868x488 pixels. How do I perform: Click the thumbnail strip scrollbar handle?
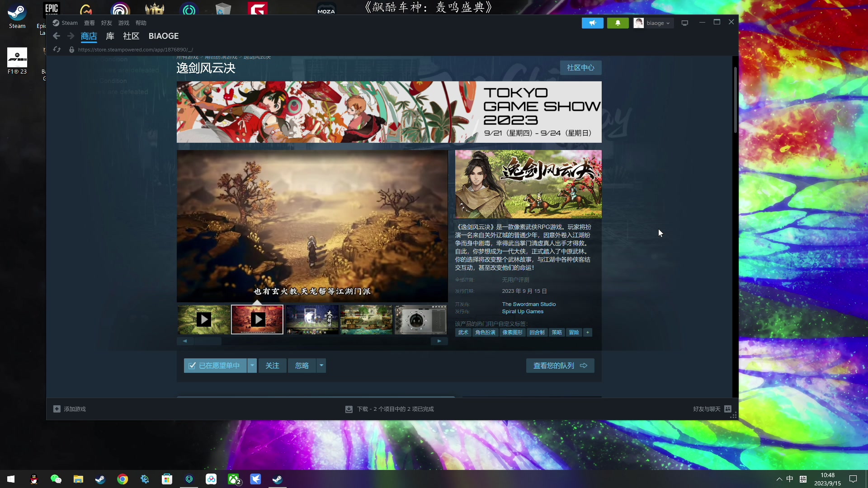(x=208, y=341)
